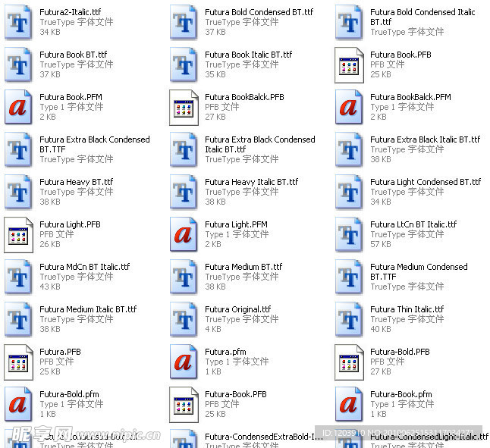Select Futura Light Condensed BT.ttf icon
The height and width of the screenshot is (448, 490).
click(x=349, y=192)
